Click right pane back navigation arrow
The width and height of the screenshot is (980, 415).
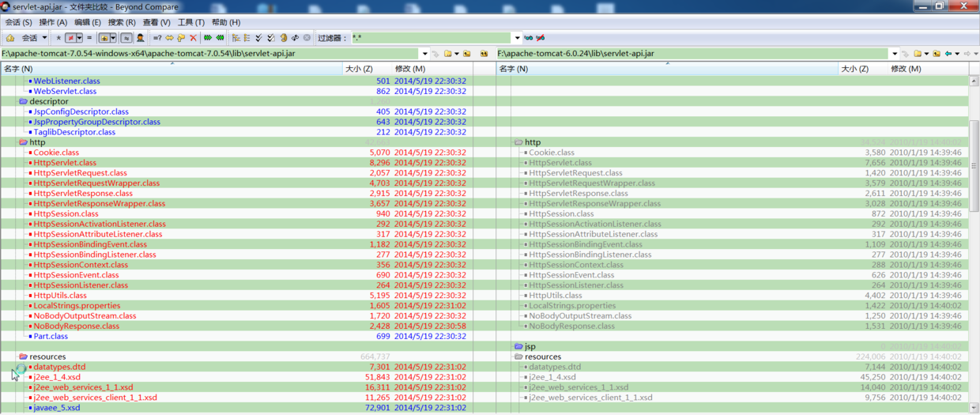pos(948,54)
